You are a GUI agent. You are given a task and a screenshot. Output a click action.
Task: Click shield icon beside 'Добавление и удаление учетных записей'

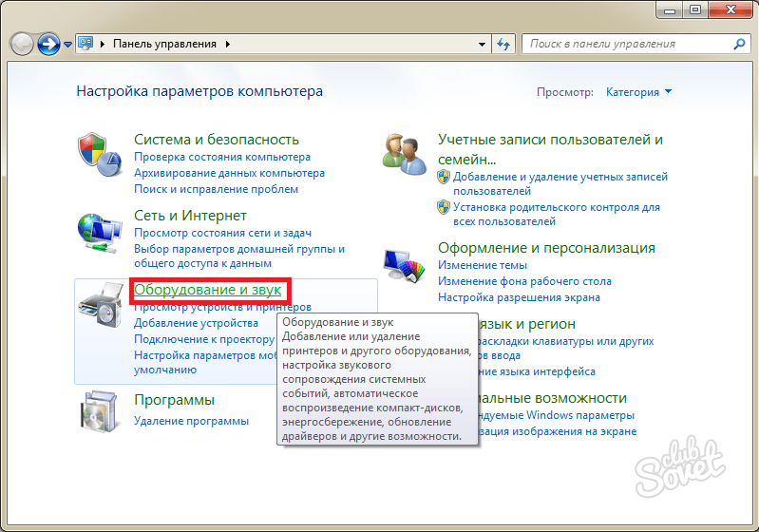click(444, 177)
